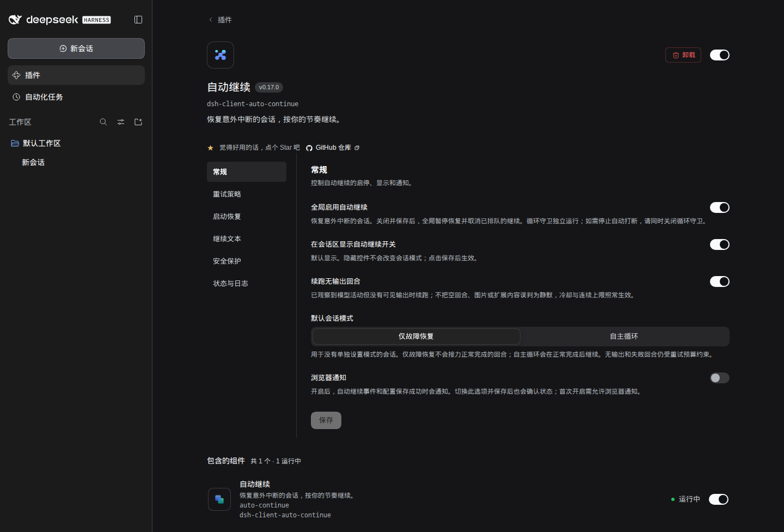The image size is (784, 532).
Task: Click the folder icon for 默认工作区
Action: (x=15, y=143)
